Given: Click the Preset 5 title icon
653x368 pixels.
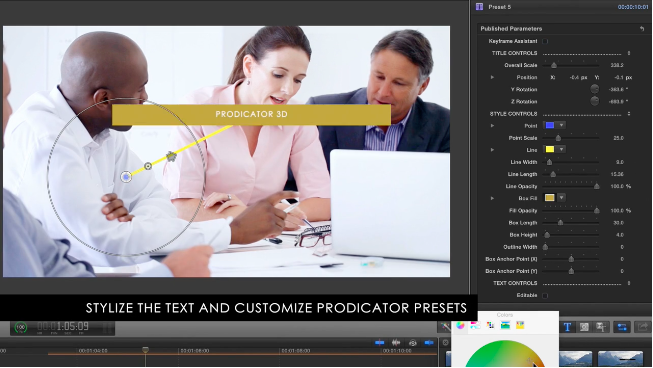Looking at the screenshot, I should point(479,7).
